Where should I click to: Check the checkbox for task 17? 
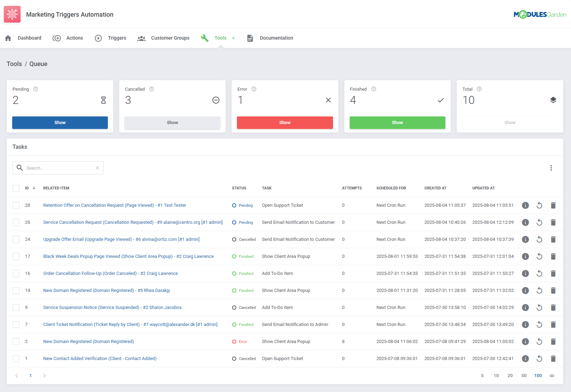[16, 256]
